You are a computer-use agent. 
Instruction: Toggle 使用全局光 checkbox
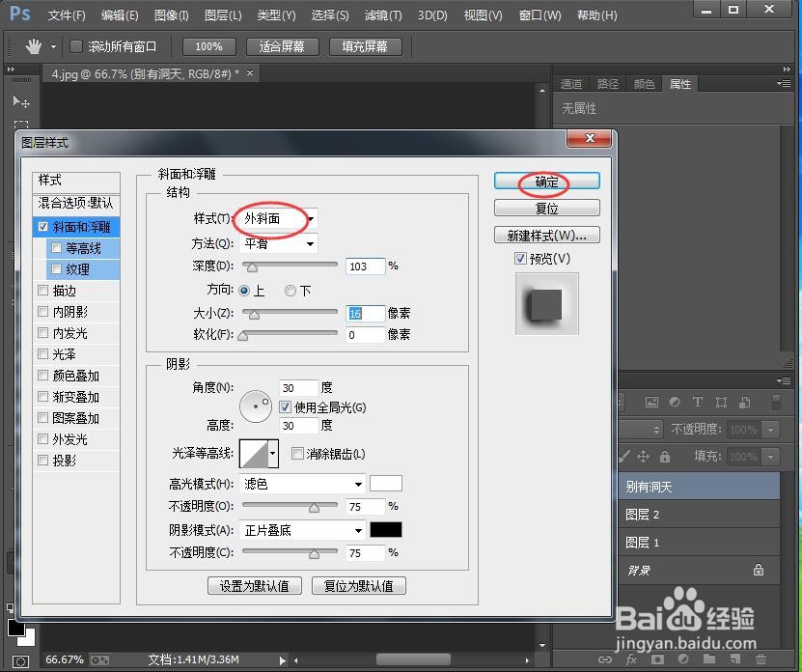point(285,407)
